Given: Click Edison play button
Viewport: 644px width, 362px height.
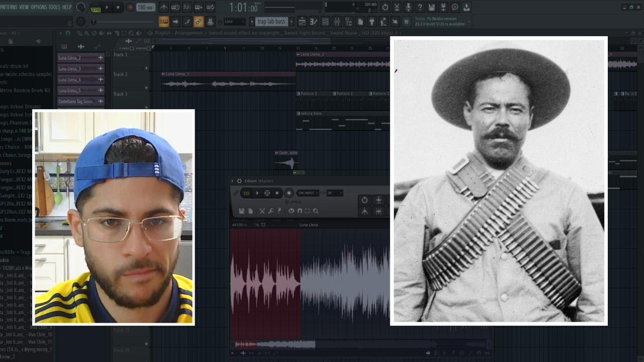Looking at the screenshot, I should tap(257, 193).
